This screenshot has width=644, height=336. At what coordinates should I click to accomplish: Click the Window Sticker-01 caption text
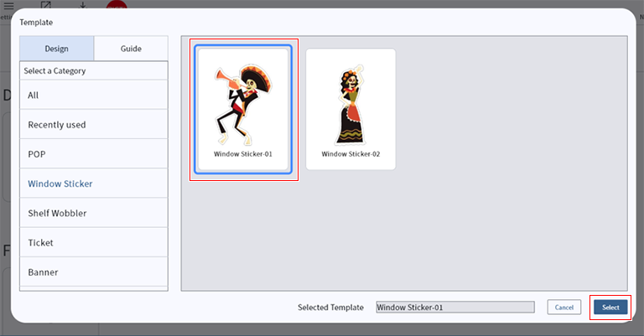pos(243,154)
